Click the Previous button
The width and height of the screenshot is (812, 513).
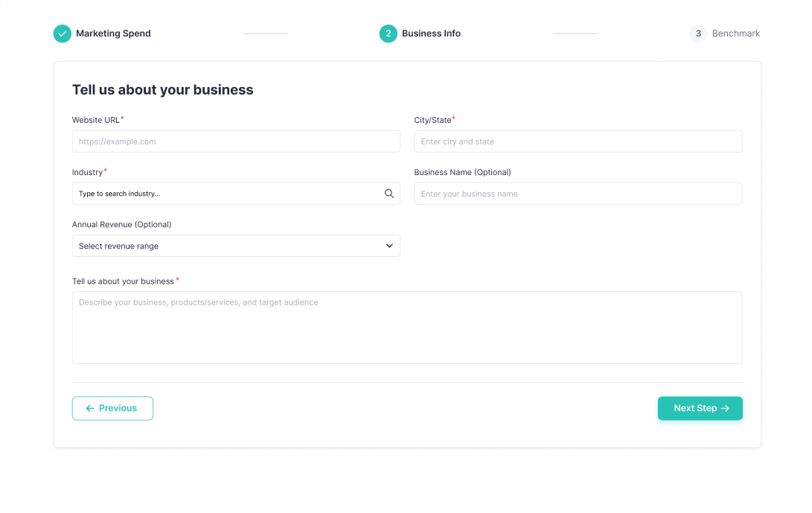click(112, 408)
